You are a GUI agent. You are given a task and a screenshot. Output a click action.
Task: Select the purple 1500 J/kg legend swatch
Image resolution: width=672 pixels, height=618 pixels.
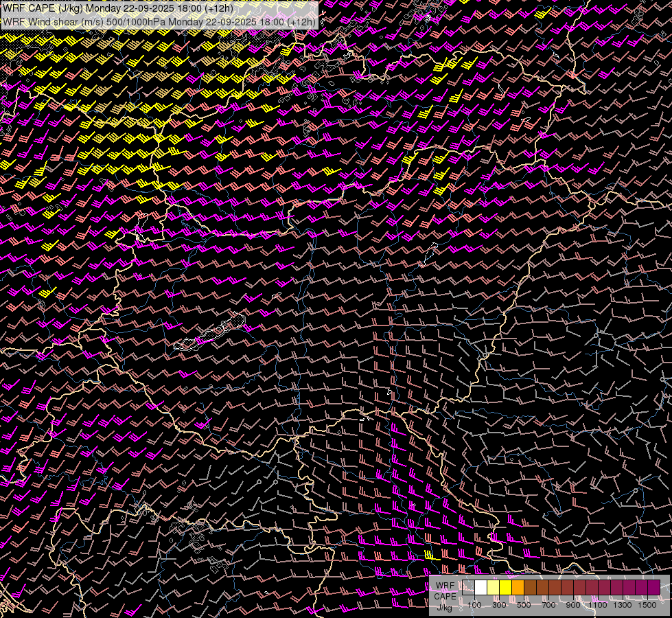coord(654,588)
